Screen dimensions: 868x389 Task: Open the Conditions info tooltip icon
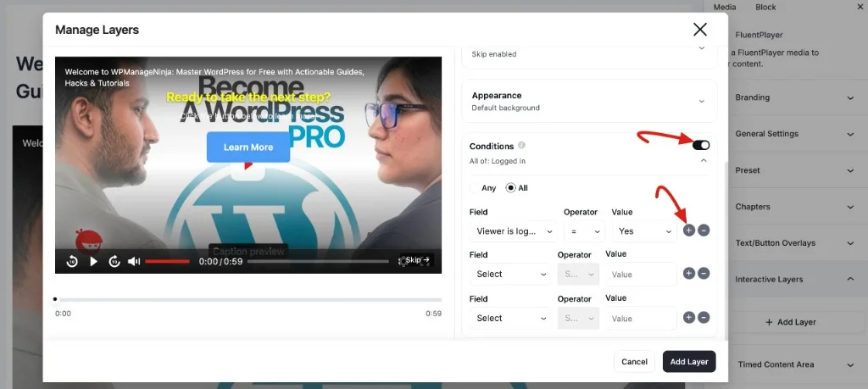[x=521, y=146]
